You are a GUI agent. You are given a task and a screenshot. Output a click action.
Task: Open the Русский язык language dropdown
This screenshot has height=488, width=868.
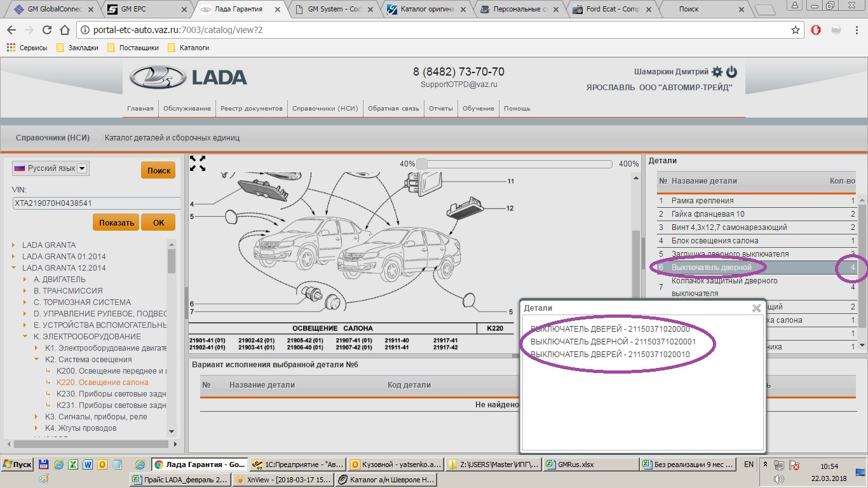point(83,168)
